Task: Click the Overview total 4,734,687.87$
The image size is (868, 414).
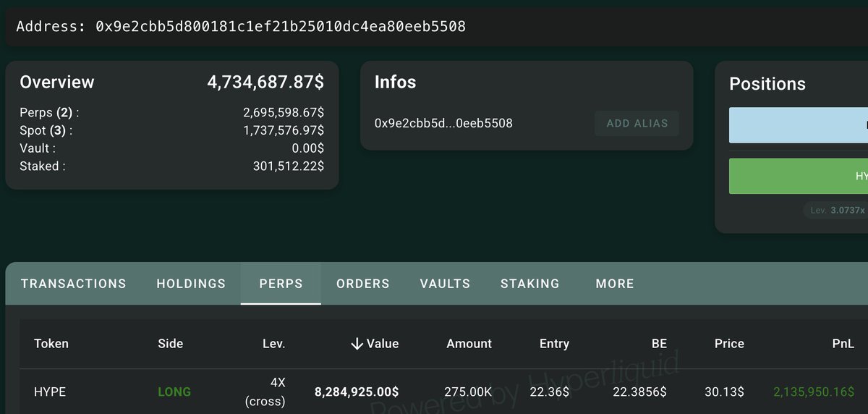Action: click(x=265, y=83)
